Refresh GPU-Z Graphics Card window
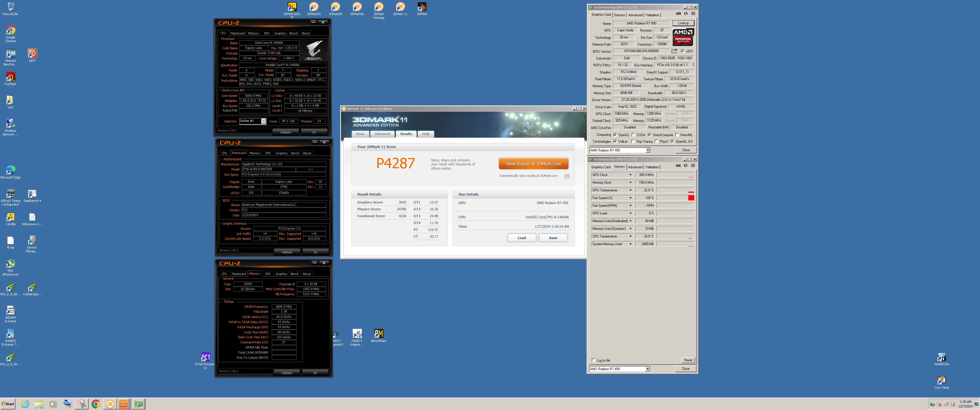 point(686,14)
